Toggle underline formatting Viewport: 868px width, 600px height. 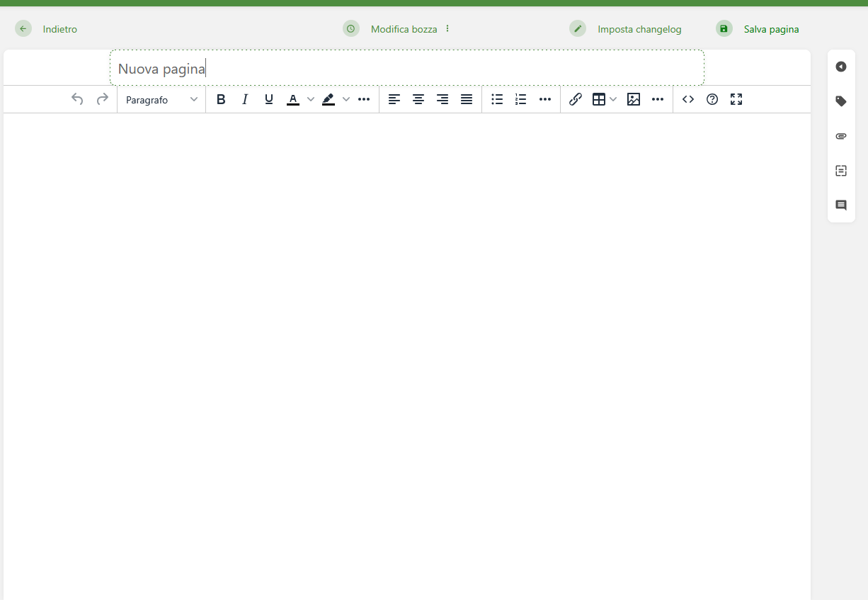[269, 99]
